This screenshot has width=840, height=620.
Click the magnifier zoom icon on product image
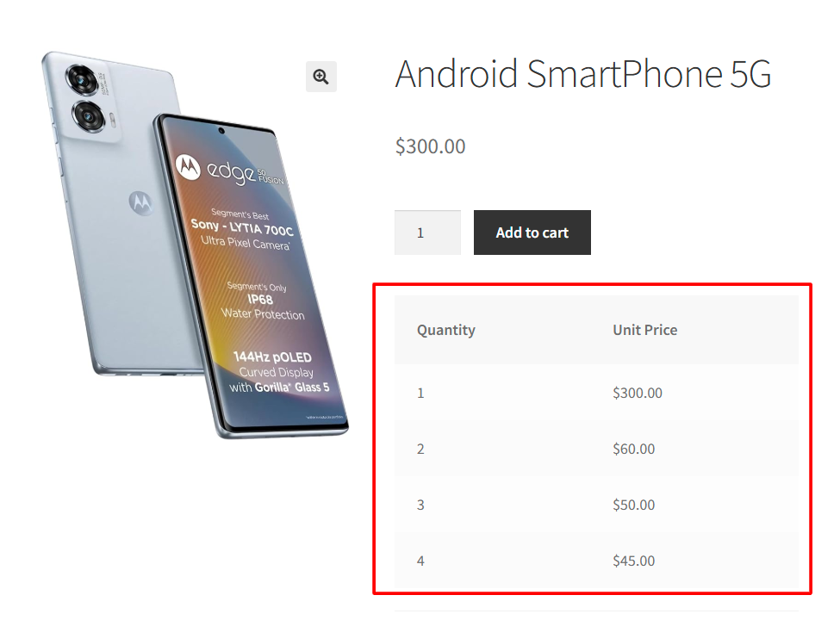(320, 77)
